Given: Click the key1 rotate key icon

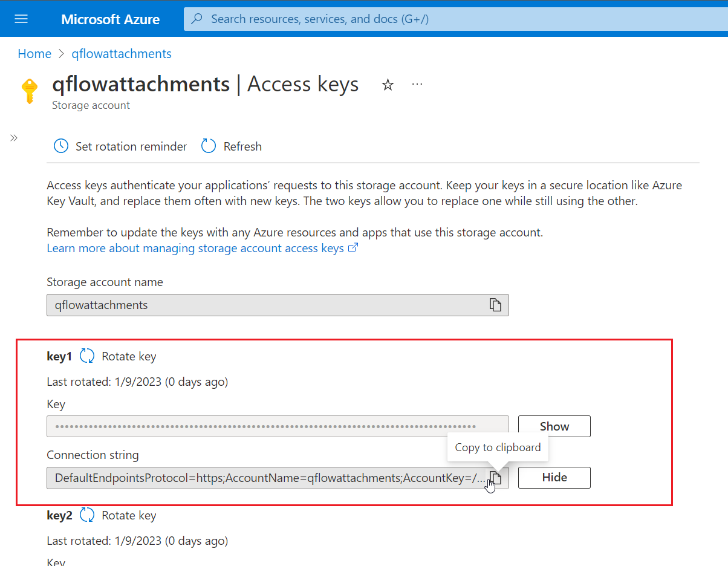Looking at the screenshot, I should pyautogui.click(x=87, y=356).
